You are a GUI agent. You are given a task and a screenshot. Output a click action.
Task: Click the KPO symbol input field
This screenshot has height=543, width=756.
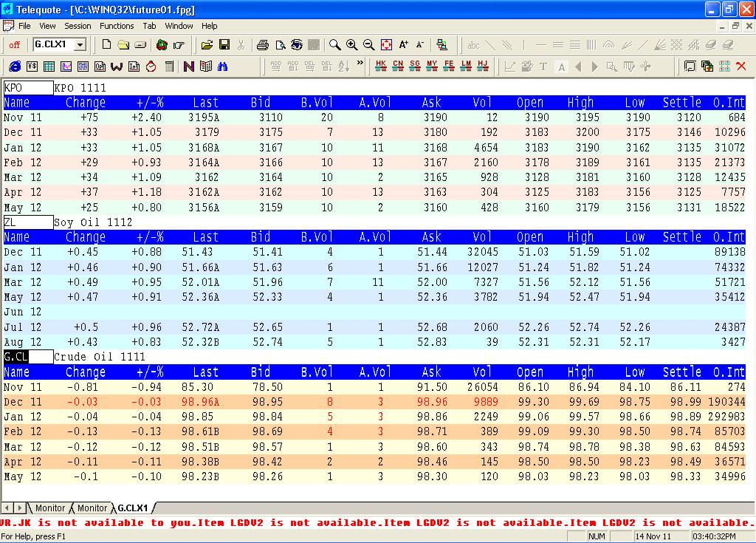click(28, 88)
